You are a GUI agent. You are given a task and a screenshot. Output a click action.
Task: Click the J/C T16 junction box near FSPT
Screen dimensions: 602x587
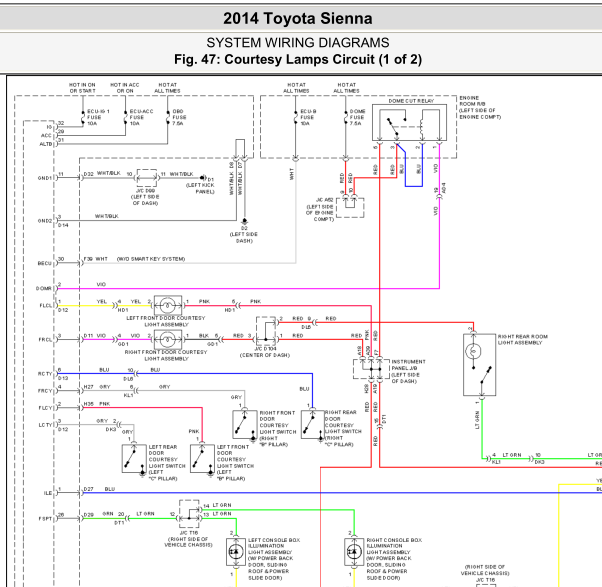189,514
